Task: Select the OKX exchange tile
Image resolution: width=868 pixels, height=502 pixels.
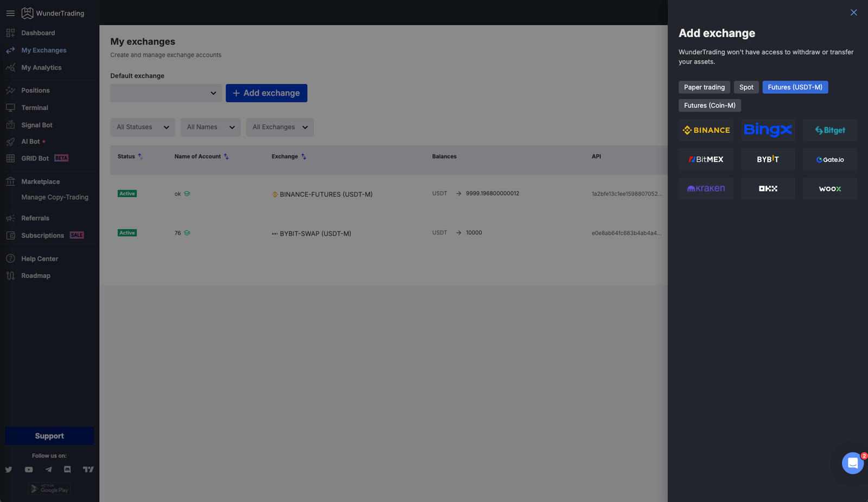Action: click(x=768, y=188)
